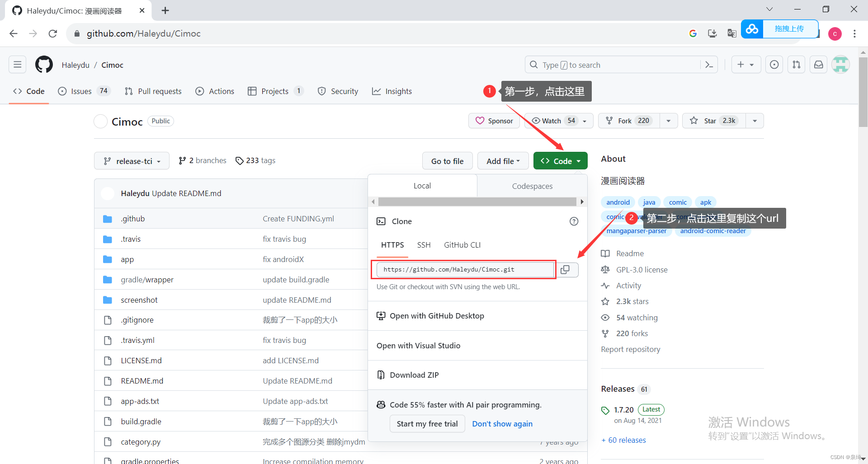The height and width of the screenshot is (464, 868).
Task: Open the issues circle icon in header
Action: (x=774, y=65)
